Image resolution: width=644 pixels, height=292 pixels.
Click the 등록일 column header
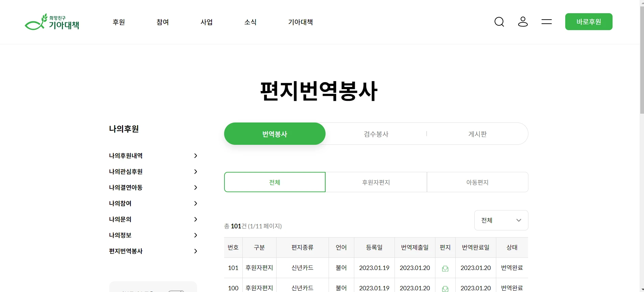[374, 247]
